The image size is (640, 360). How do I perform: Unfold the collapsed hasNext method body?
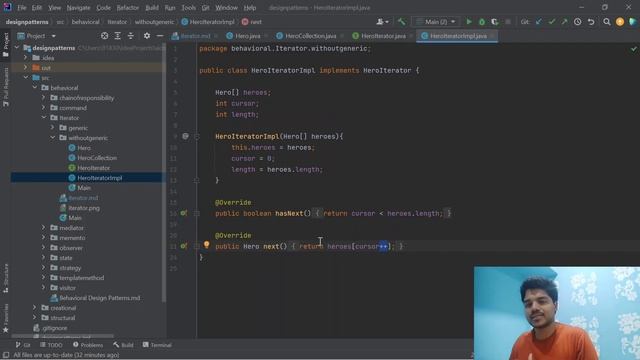[197, 213]
